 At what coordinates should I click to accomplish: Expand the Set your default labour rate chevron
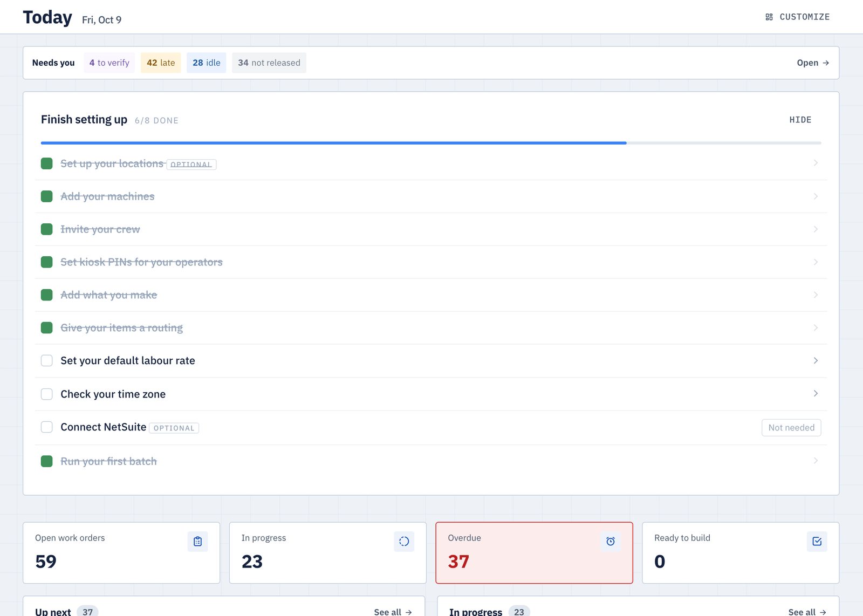[x=816, y=360]
